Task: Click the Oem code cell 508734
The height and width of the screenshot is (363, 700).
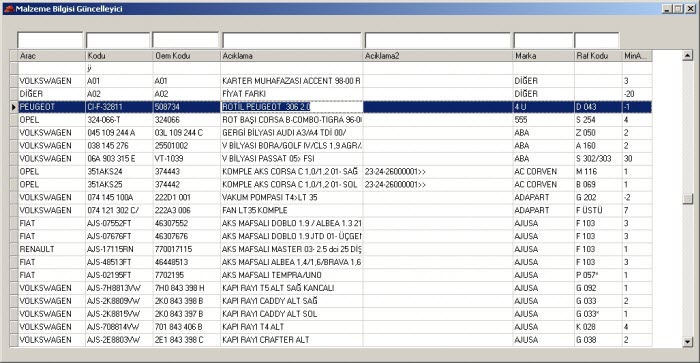Action: point(187,107)
